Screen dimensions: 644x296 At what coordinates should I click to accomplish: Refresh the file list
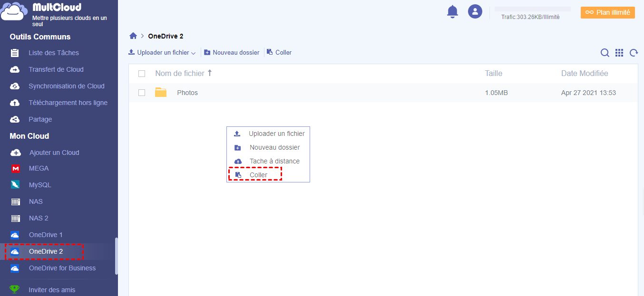point(634,53)
